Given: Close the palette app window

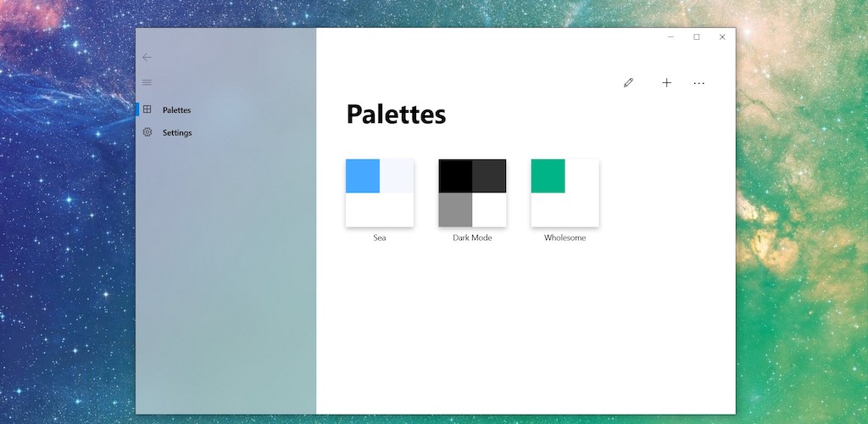Looking at the screenshot, I should [x=722, y=37].
